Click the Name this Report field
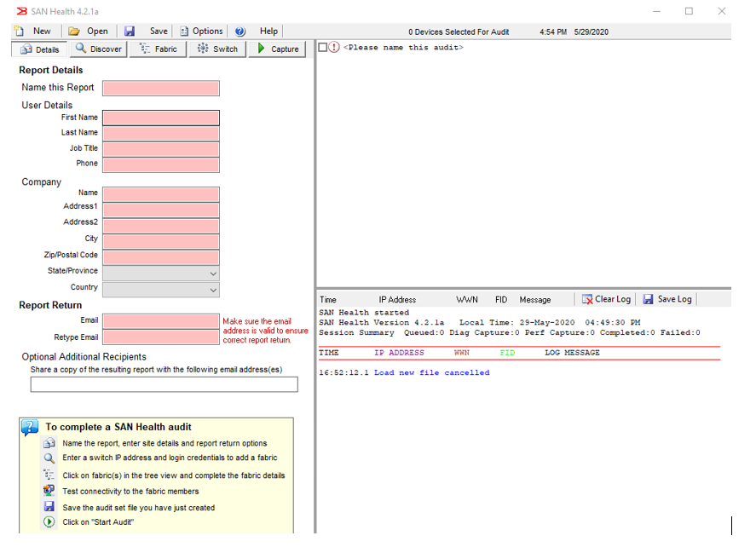The width and height of the screenshot is (756, 553). (161, 88)
